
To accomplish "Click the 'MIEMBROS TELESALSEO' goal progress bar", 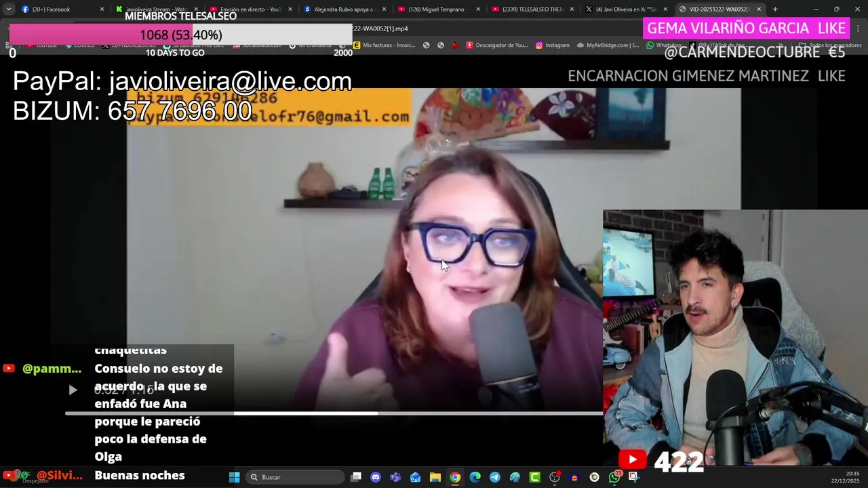I will (x=180, y=35).
